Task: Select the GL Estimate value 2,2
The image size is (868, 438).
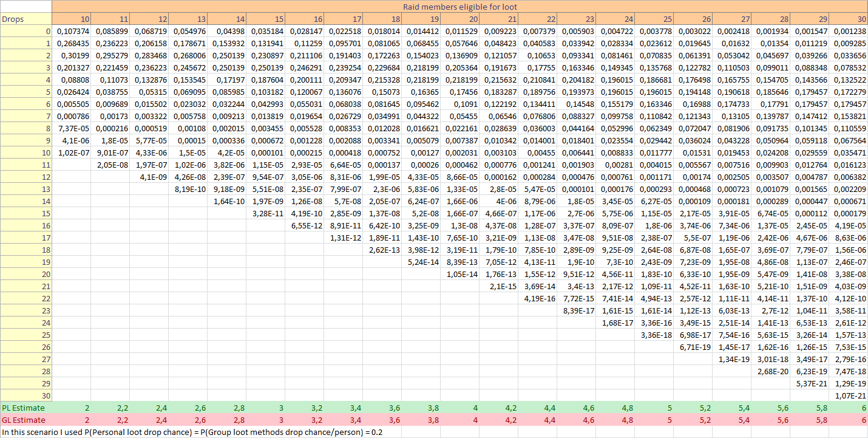Action: pyautogui.click(x=110, y=420)
